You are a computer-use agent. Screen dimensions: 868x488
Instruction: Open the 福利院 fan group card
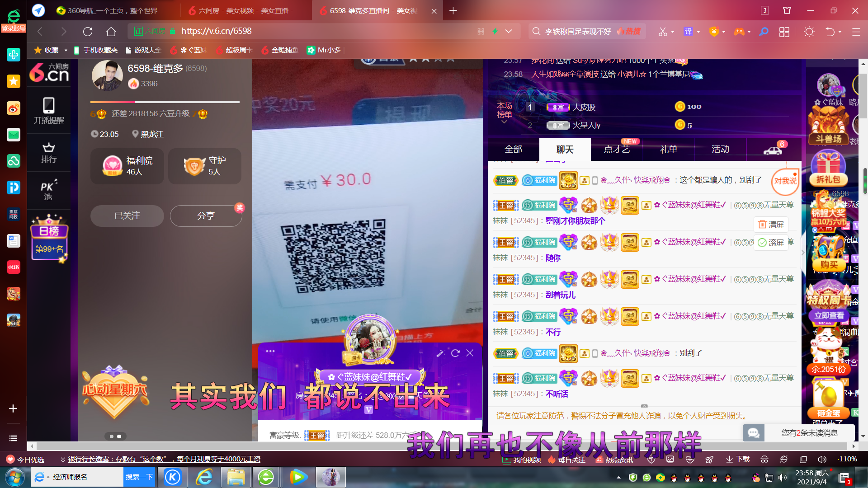(127, 166)
